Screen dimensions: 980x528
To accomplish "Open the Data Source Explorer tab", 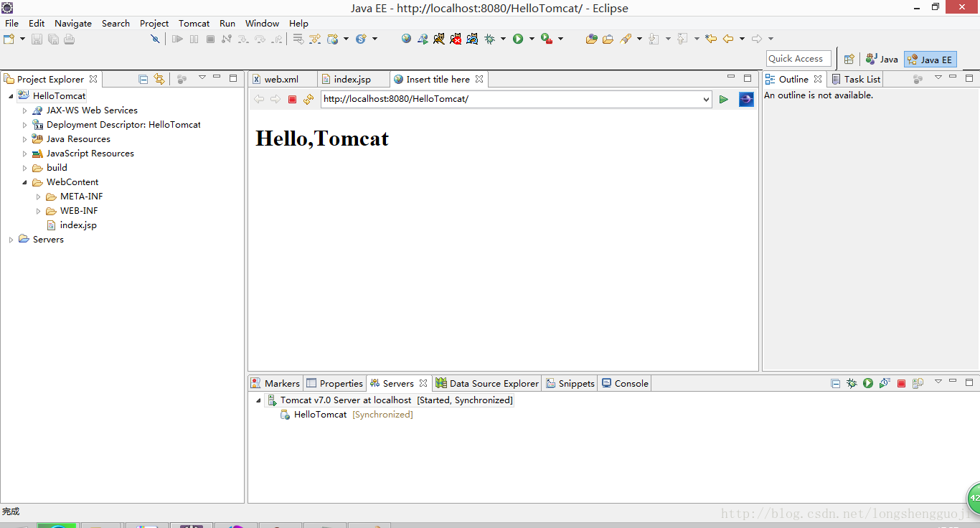I will [x=487, y=383].
